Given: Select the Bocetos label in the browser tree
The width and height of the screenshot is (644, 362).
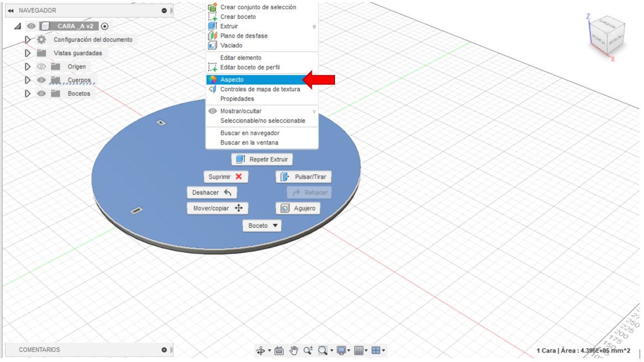Looking at the screenshot, I should click(79, 93).
